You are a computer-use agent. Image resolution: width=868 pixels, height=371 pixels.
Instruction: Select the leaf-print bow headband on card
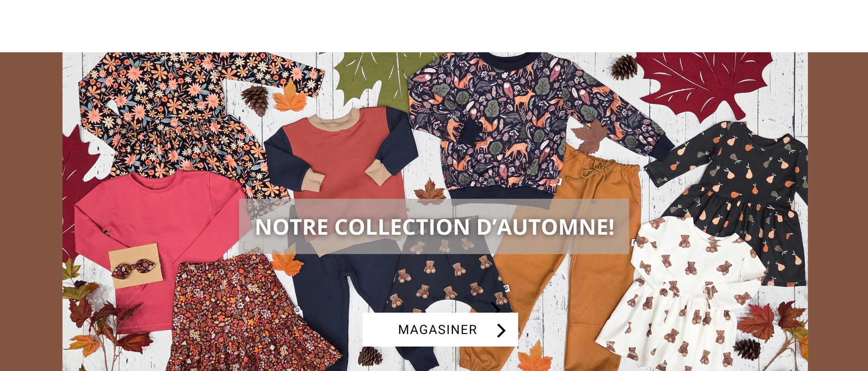click(x=136, y=266)
